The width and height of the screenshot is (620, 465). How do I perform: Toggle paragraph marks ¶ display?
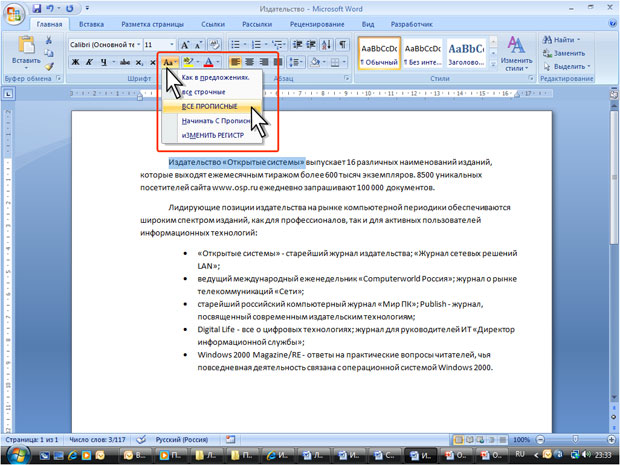click(343, 45)
